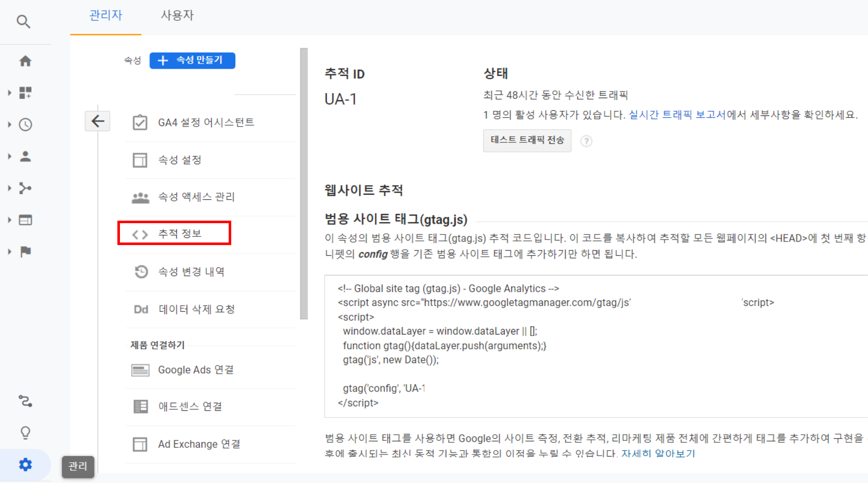Click the UA-1 tracking ID value

(340, 99)
